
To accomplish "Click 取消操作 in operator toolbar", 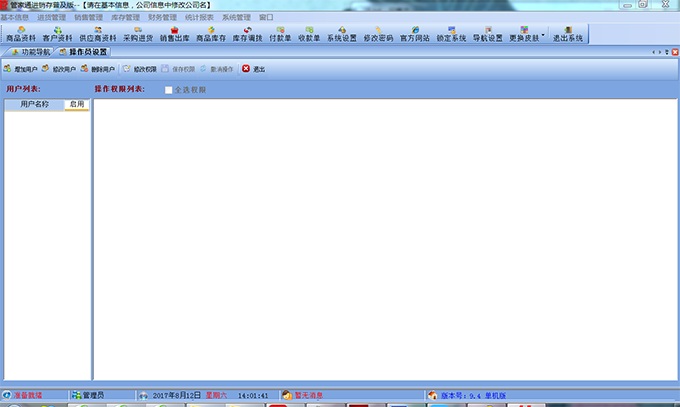I will [x=217, y=69].
